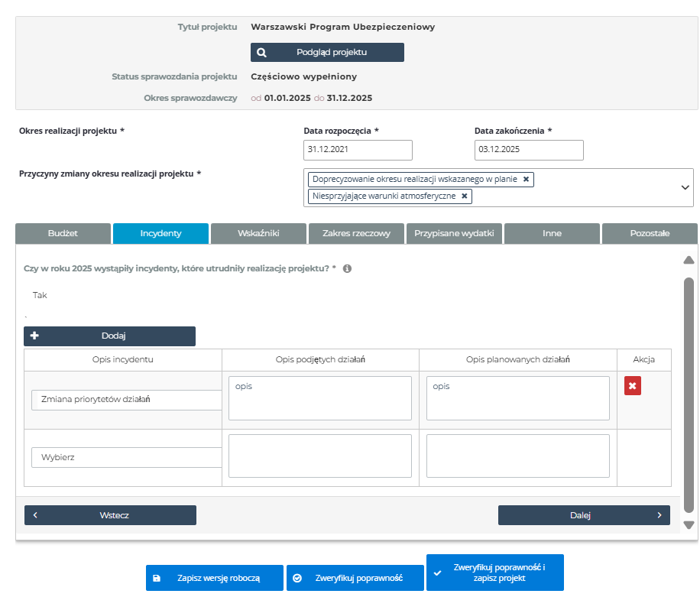Click the Podgląd projektu button
The image size is (700, 597).
point(327,52)
